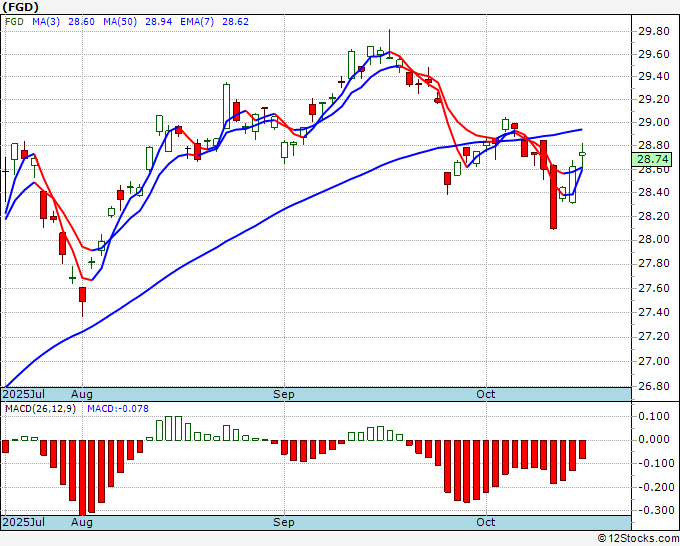The image size is (680, 546).
Task: Click the EMA(7) value 28.62
Action: [x=235, y=22]
